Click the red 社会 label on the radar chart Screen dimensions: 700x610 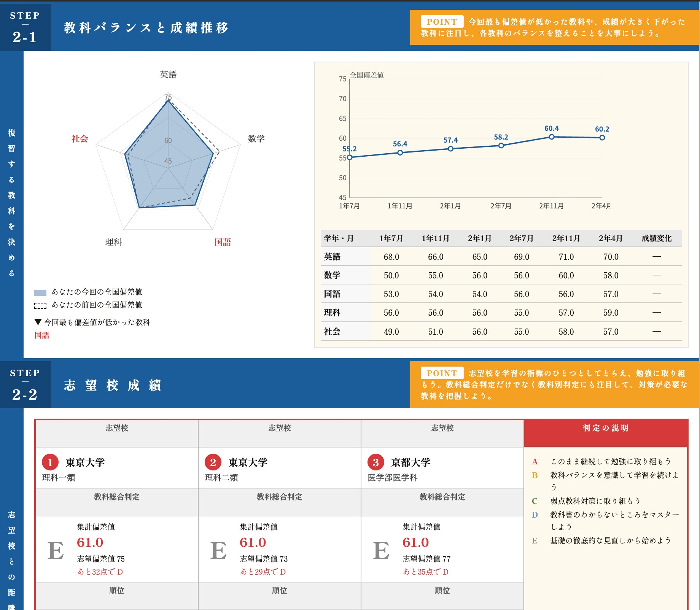tap(80, 139)
